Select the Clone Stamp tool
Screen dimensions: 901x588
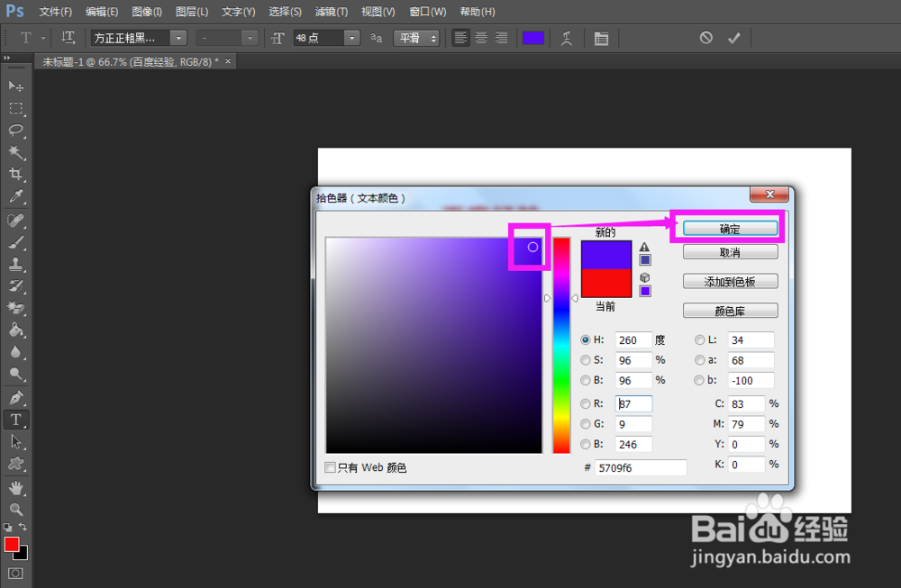(15, 264)
